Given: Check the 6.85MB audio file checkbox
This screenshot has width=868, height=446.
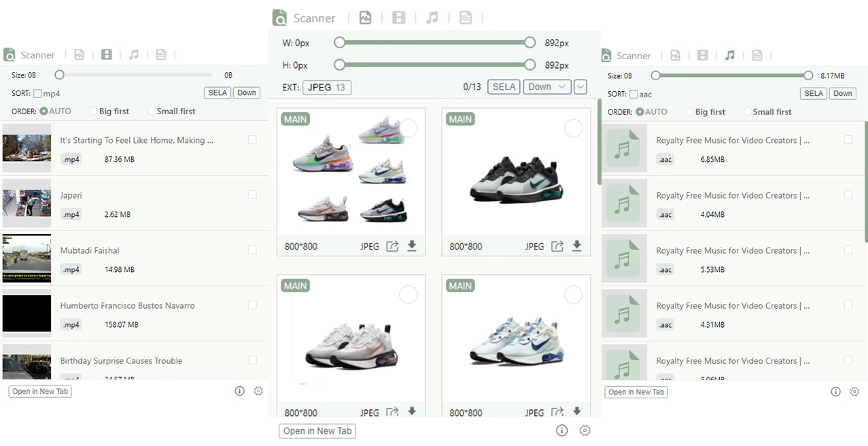Looking at the screenshot, I should 848,139.
